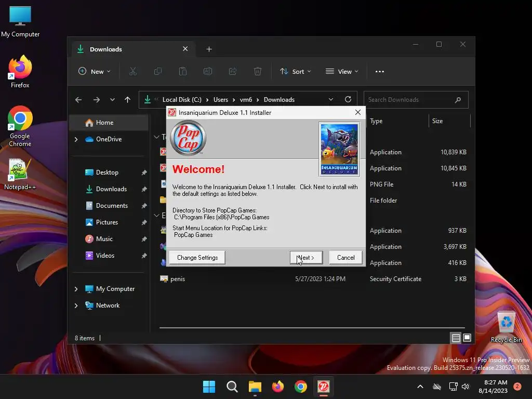
Task: Click the installer icon in the taskbar
Action: (323, 387)
